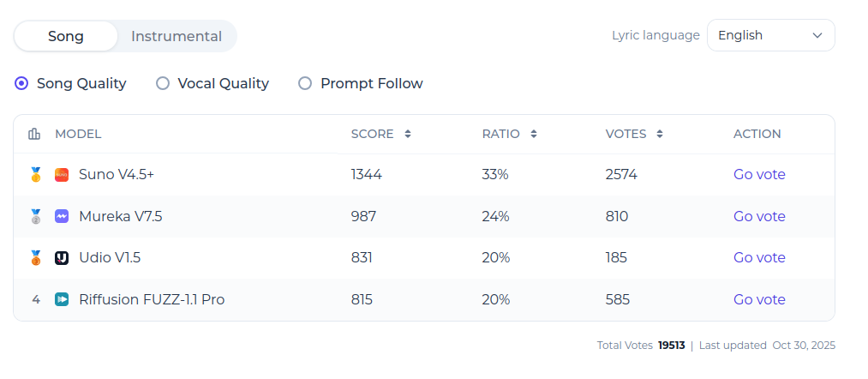Viewport: 868px width, 379px height.
Task: Click the Riffusion FUZZ-1.1 Pro model name
Action: [x=152, y=300]
